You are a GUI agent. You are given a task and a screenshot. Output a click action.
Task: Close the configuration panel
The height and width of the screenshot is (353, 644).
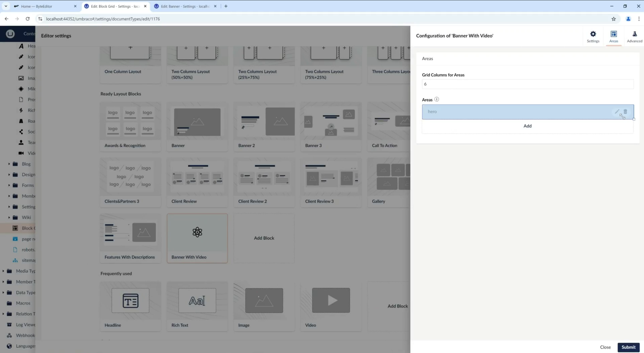pyautogui.click(x=605, y=347)
